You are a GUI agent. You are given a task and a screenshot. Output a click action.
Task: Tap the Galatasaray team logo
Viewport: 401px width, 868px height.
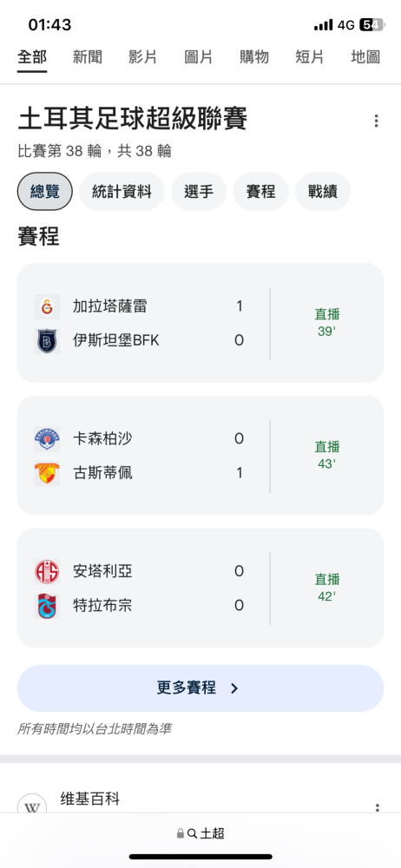pos(47,306)
